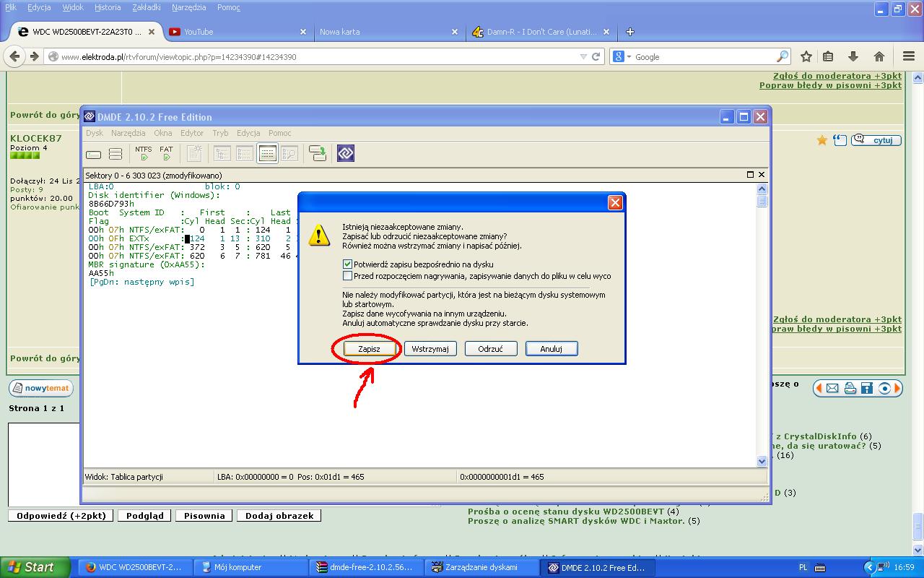Open the Okna menu in DMDE
Screen dimensions: 924x578
click(163, 133)
